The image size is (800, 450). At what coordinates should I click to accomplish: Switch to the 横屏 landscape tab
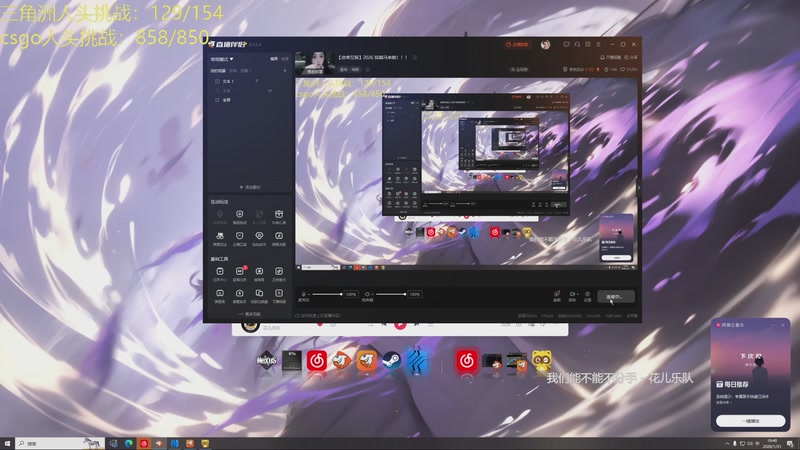pyautogui.click(x=274, y=59)
